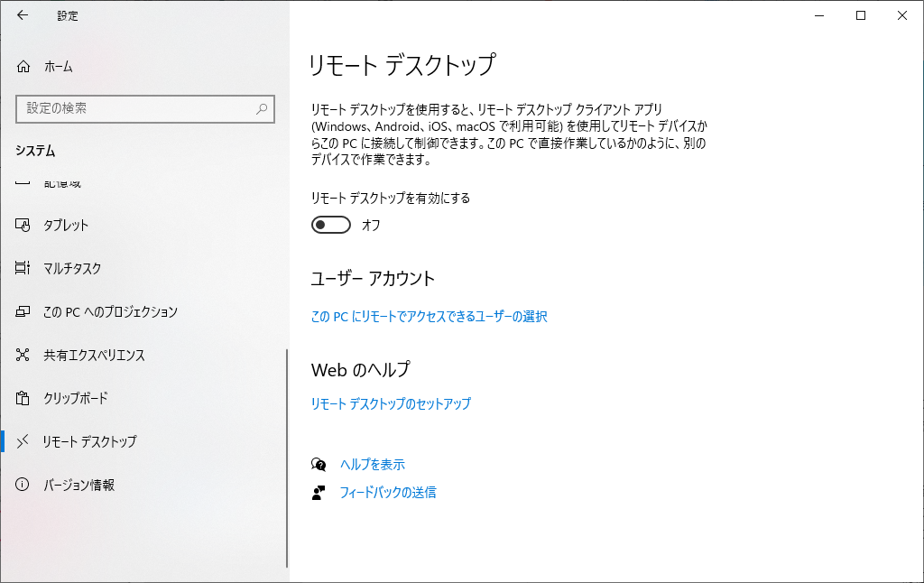Click the Home (ホーム) icon
924x583 pixels.
[x=23, y=67]
